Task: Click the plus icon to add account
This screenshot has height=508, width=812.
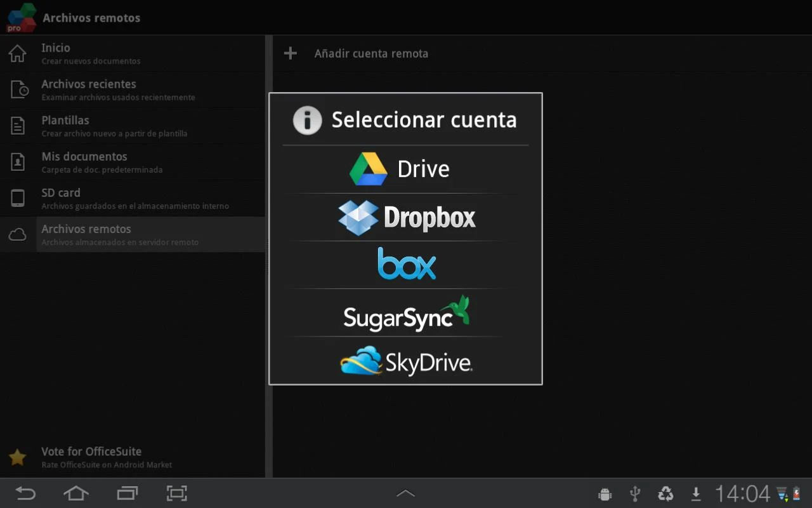Action: 291,53
